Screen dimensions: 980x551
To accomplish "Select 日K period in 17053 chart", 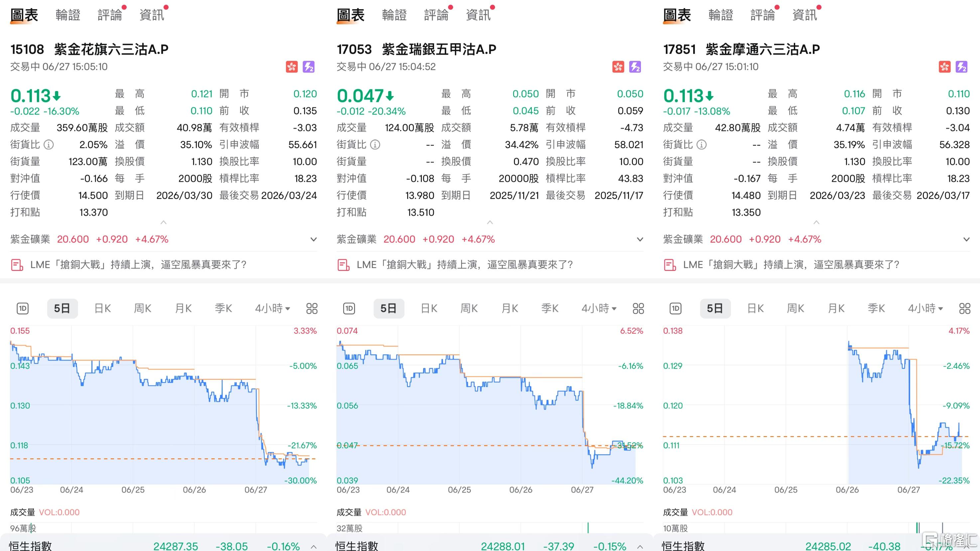I will click(x=429, y=308).
